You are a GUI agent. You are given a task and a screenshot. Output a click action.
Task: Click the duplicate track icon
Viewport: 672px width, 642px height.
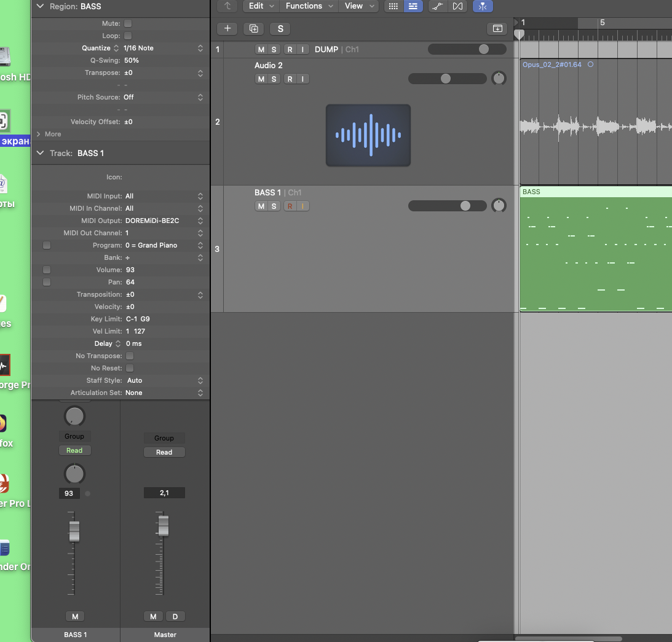254,29
